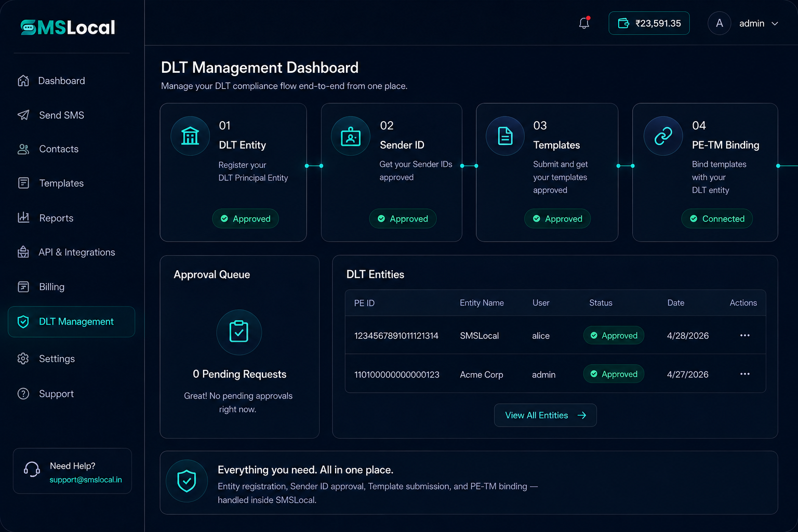The image size is (798, 532).
Task: Click View All Entities button
Action: pyautogui.click(x=545, y=415)
